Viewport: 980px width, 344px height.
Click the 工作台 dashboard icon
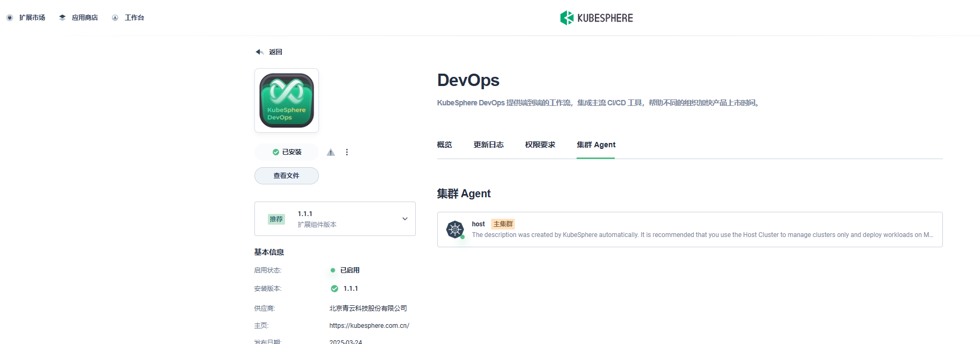point(115,18)
